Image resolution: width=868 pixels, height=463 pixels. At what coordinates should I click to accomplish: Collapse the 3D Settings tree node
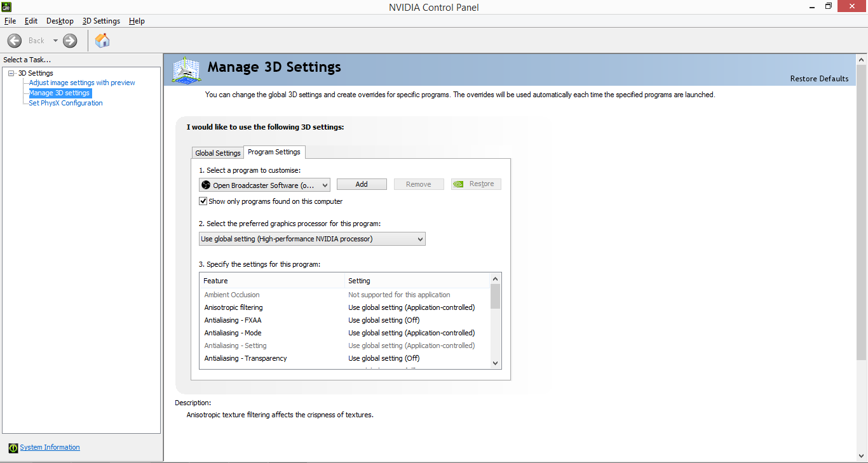click(x=11, y=73)
